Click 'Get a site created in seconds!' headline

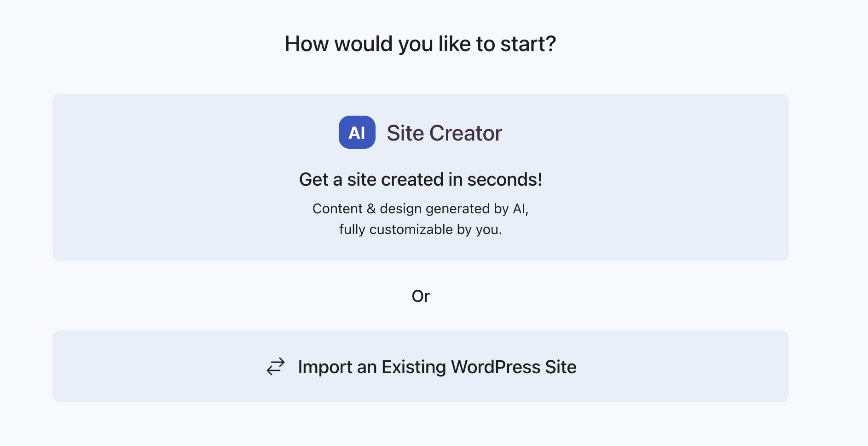[x=421, y=179]
